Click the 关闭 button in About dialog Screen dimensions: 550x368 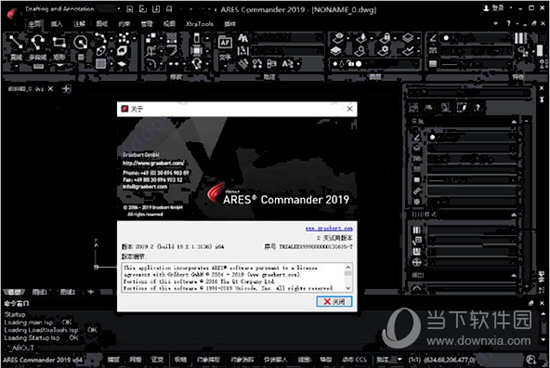click(334, 301)
